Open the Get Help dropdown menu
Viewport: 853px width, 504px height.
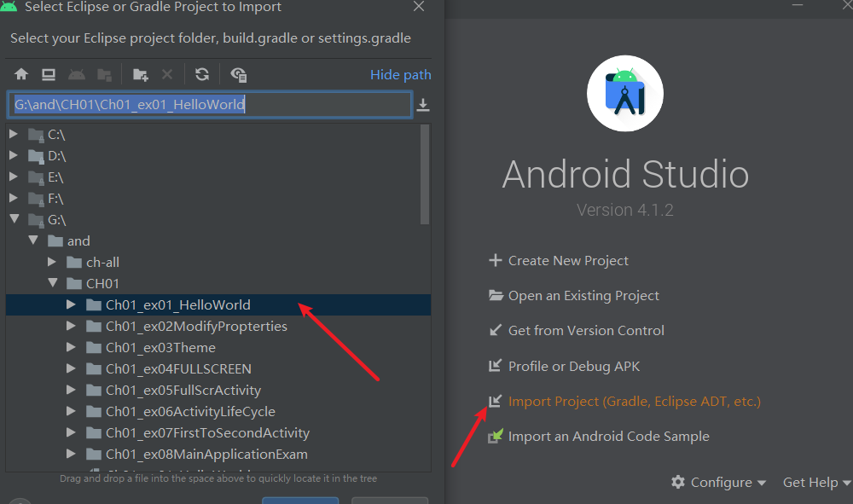(x=816, y=482)
